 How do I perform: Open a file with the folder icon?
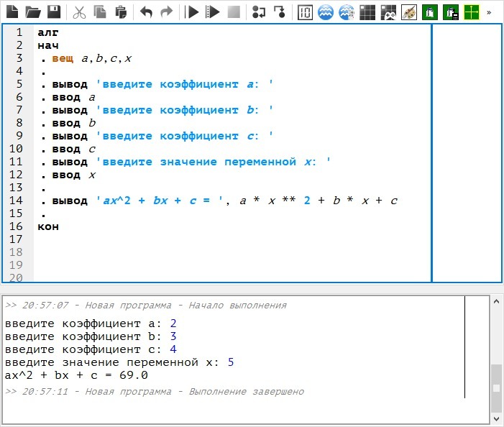(x=32, y=12)
